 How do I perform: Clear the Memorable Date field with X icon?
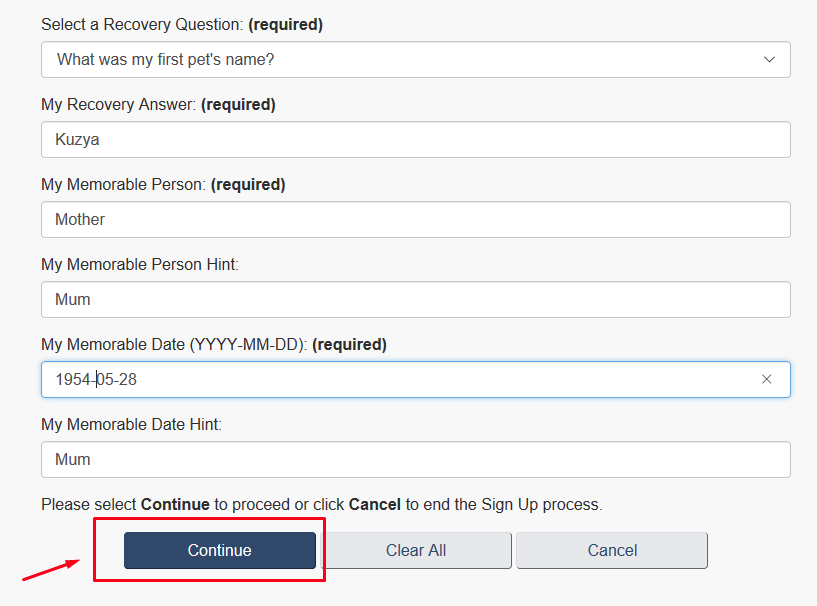tap(766, 379)
